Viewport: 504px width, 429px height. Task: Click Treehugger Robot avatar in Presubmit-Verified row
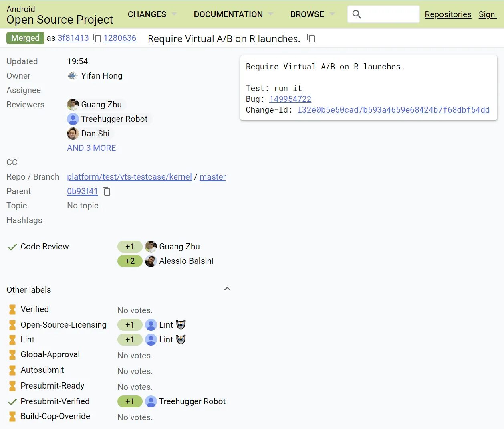point(151,401)
